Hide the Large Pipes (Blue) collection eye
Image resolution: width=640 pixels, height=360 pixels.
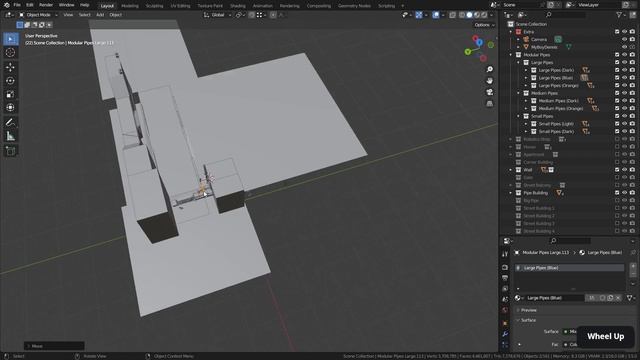tap(624, 78)
